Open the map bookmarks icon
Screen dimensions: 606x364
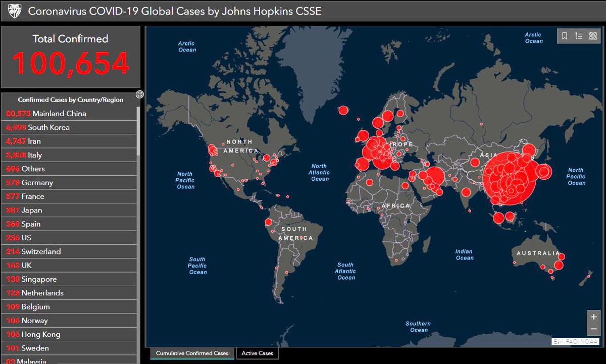click(565, 36)
